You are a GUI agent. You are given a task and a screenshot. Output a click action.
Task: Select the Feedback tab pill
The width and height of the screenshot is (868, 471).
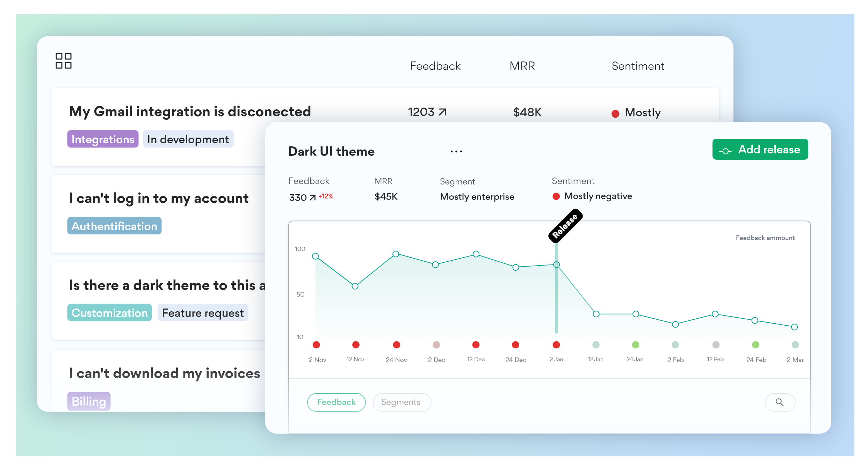point(336,402)
